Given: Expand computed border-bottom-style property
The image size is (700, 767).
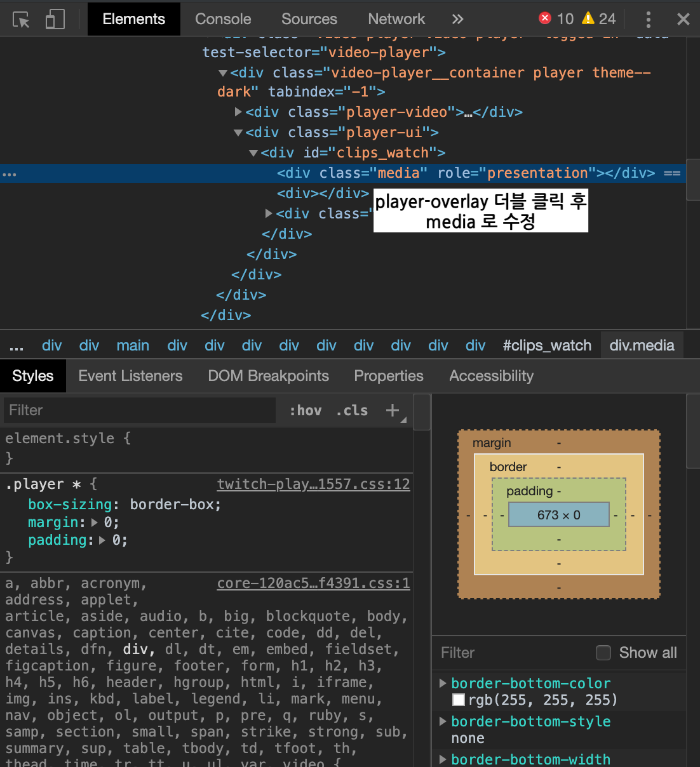Looking at the screenshot, I should pyautogui.click(x=443, y=721).
